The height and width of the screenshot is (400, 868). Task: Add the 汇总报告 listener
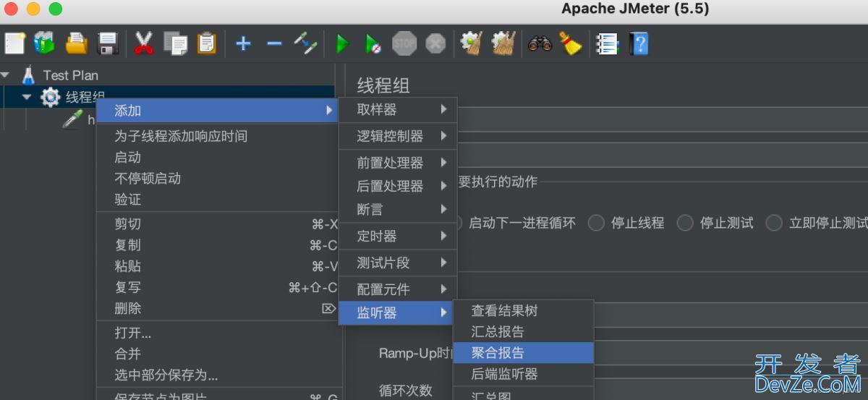click(523, 332)
